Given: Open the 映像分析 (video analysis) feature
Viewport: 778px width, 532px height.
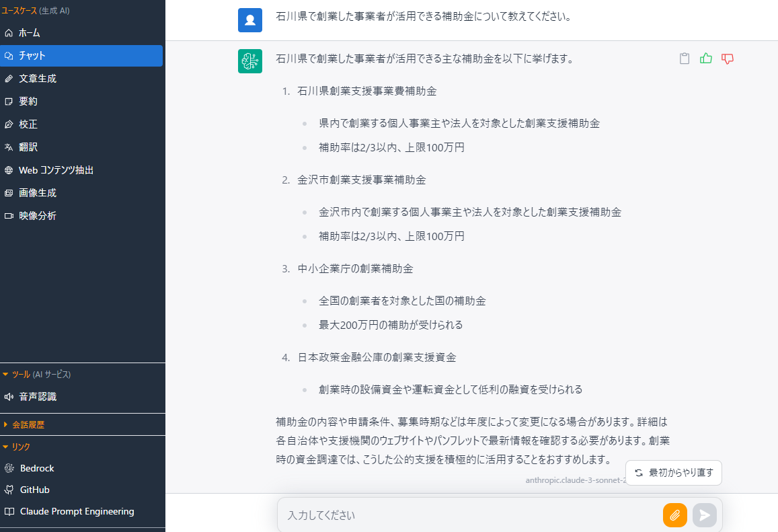Looking at the screenshot, I should click(x=40, y=216).
